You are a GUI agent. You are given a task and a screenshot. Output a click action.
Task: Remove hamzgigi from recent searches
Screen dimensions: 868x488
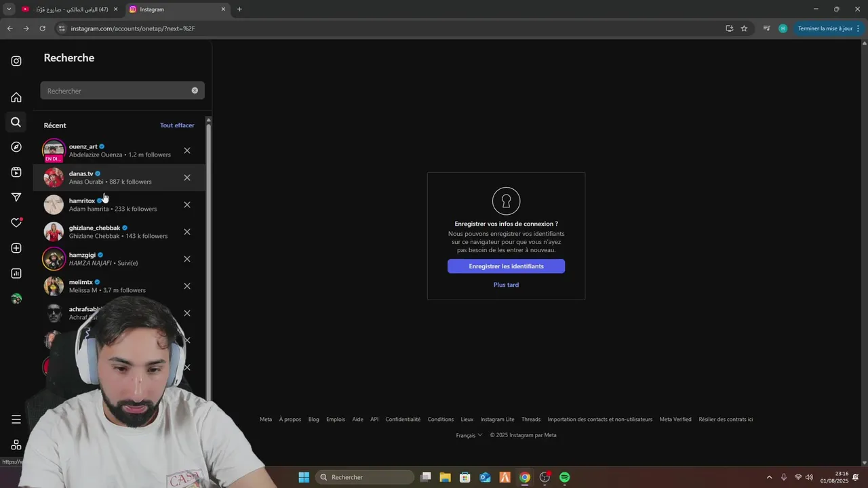point(187,259)
